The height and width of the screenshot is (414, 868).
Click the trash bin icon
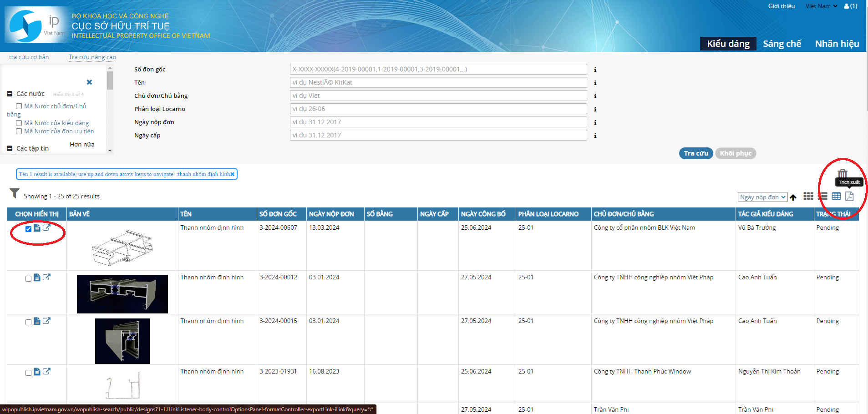pyautogui.click(x=843, y=173)
